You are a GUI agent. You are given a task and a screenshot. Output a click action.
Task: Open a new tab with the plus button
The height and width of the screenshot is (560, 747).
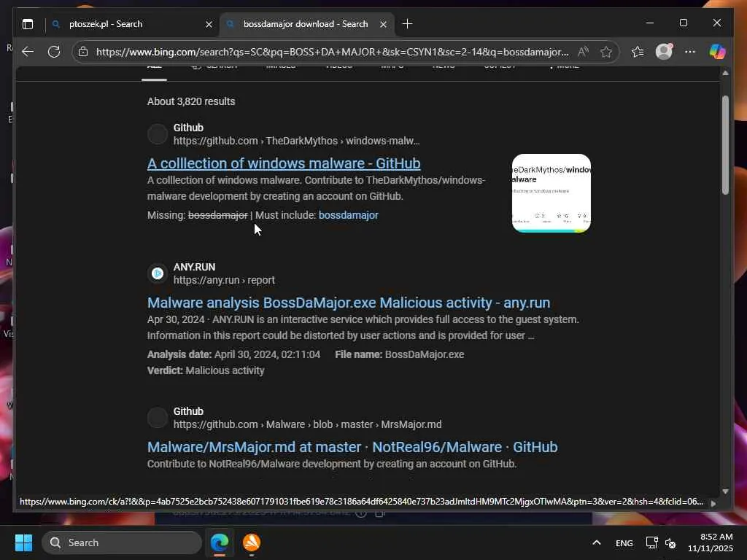(x=407, y=24)
